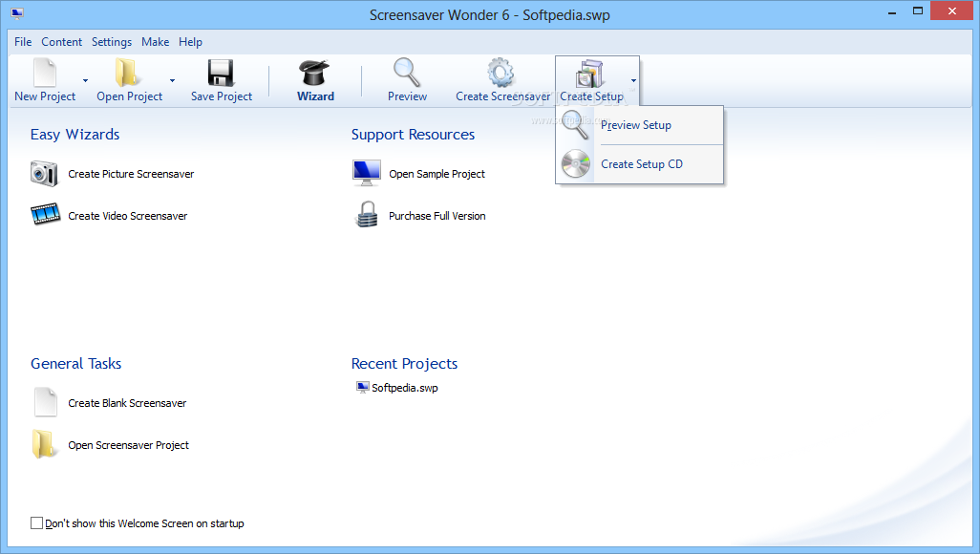Minimize the Screensaver Wonder window
The width and height of the screenshot is (980, 554).
point(892,11)
